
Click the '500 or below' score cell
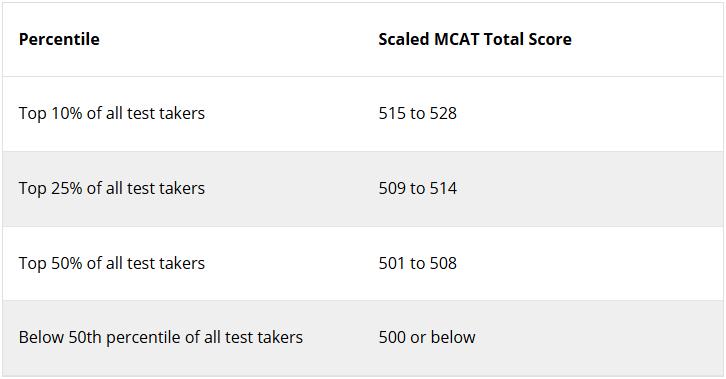click(427, 337)
